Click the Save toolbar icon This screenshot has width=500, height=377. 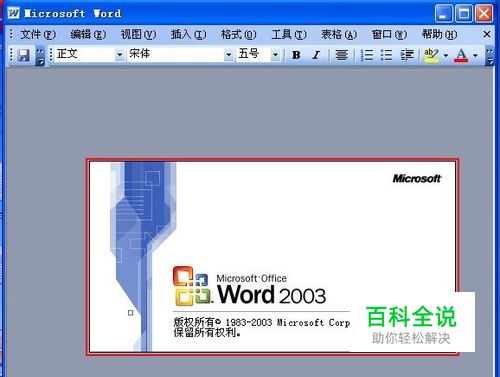tap(23, 55)
